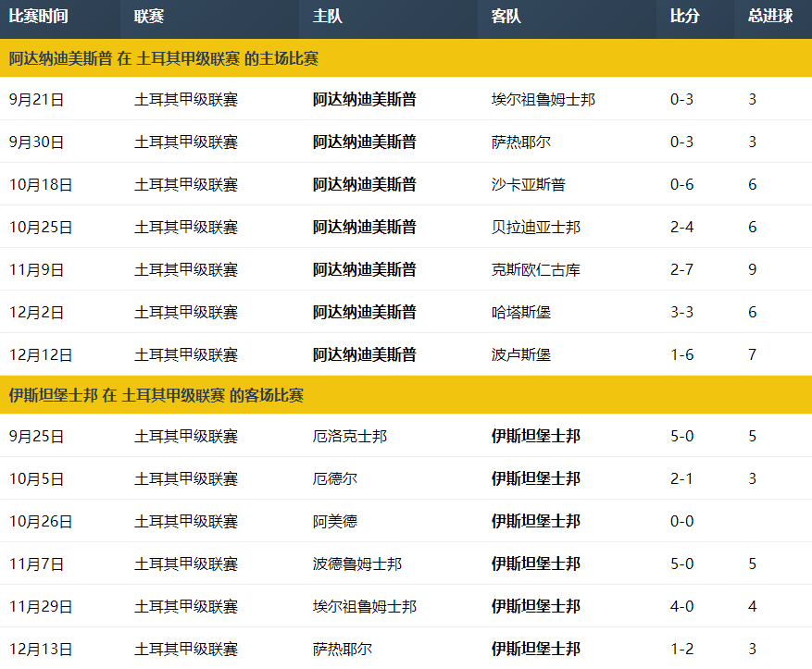Click the 阿达纳迪美斯普 主场比赛 section banner
Viewport: 812px width, 669px height.
point(163,58)
